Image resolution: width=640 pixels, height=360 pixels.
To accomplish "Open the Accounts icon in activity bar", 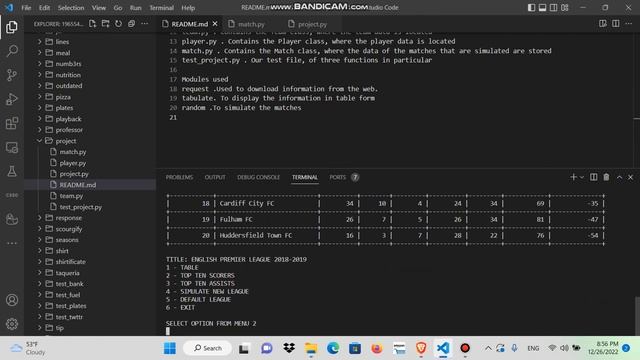I will coord(12,300).
